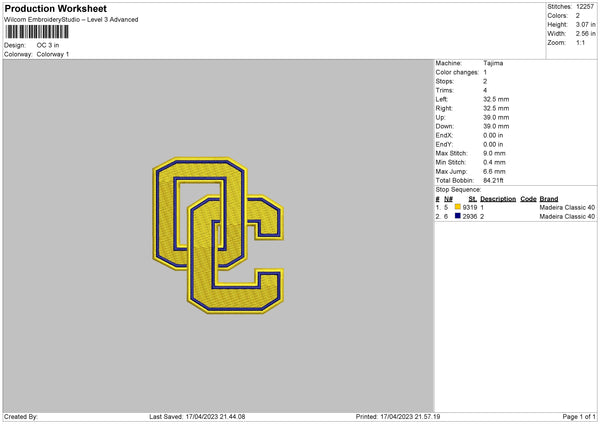
Task: Click the 'Code' column header
Action: (528, 199)
